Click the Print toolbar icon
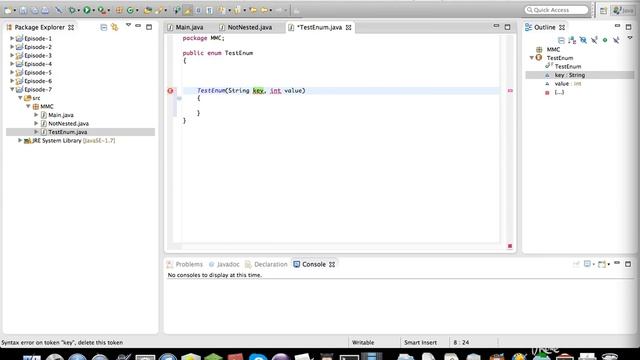Image resolution: width=640 pixels, height=360 pixels. tap(45, 10)
